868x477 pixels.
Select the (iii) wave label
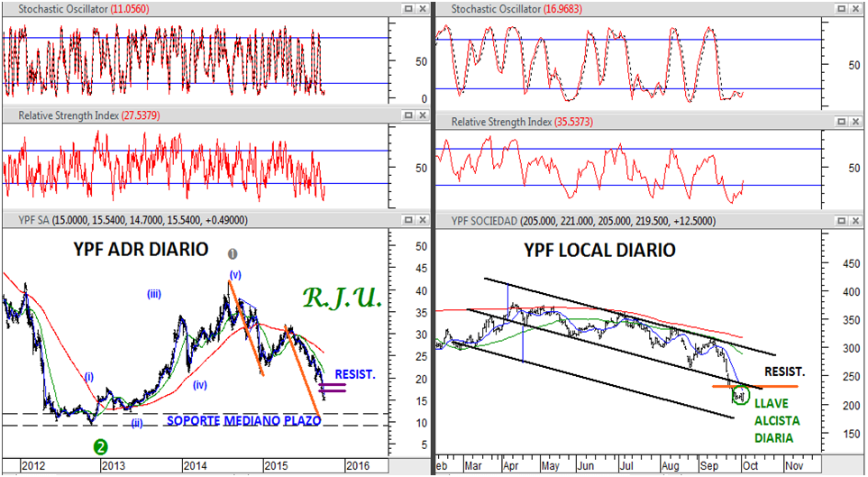click(x=154, y=294)
